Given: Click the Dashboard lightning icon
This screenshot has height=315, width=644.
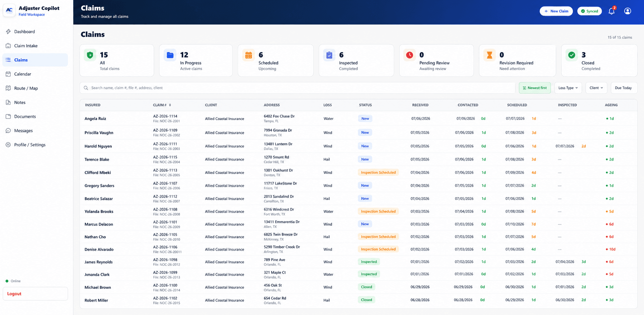Looking at the screenshot, I should coord(8,32).
